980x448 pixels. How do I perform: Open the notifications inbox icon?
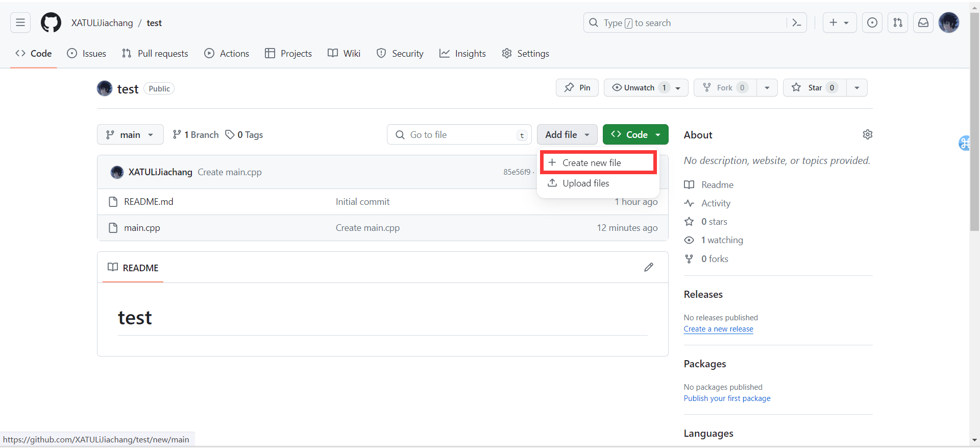[x=923, y=22]
